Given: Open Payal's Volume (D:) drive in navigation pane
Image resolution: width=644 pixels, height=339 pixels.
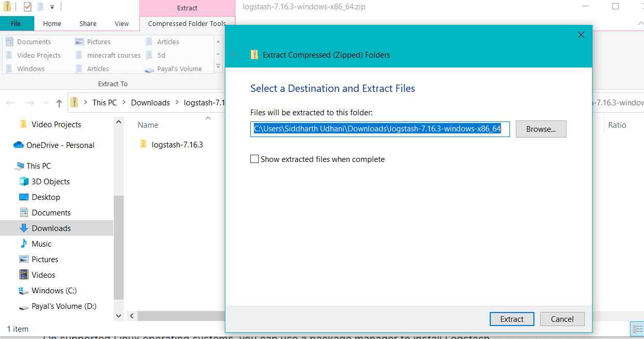Looking at the screenshot, I should 64,306.
